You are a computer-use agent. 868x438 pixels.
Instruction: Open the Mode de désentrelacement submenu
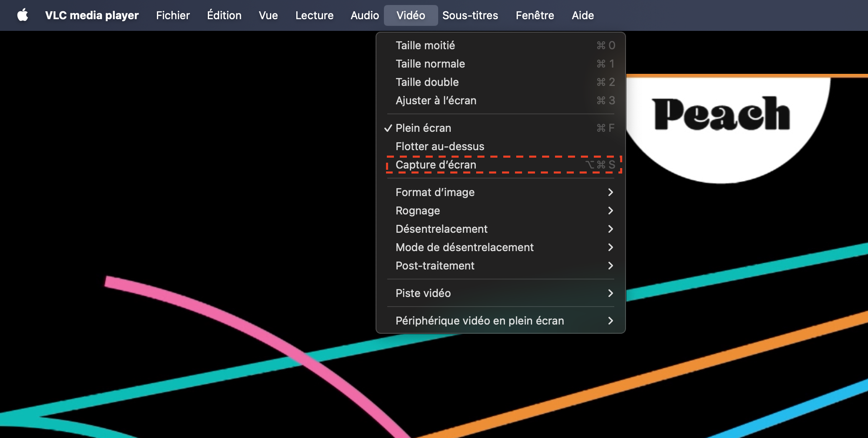click(x=464, y=247)
